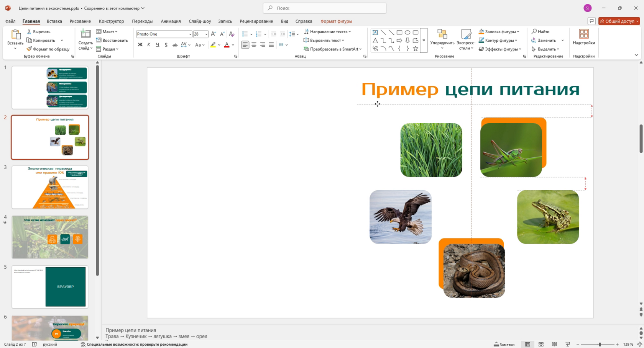Open Выровнять текст dropdown
644x348 pixels.
(324, 40)
